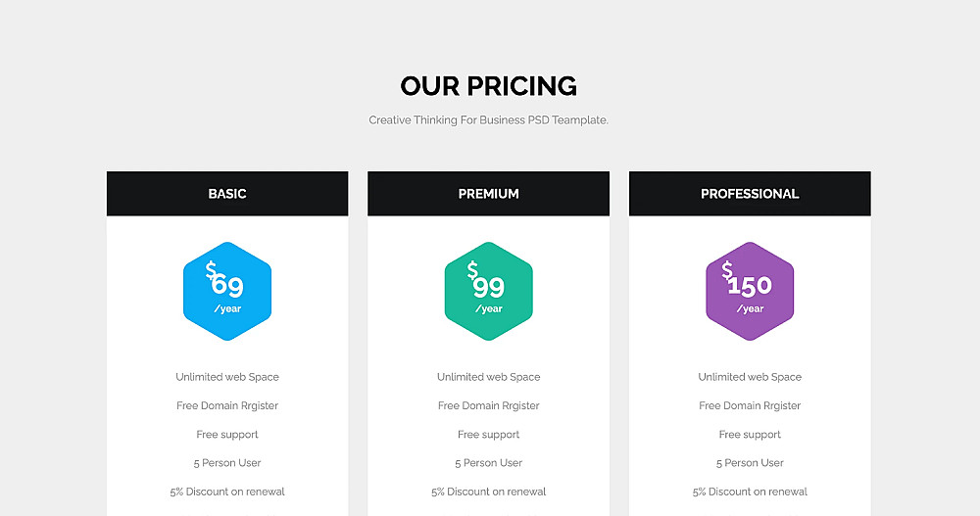Click 5% Discount on renewal in Premium plan
This screenshot has width=980, height=516.
tap(488, 492)
